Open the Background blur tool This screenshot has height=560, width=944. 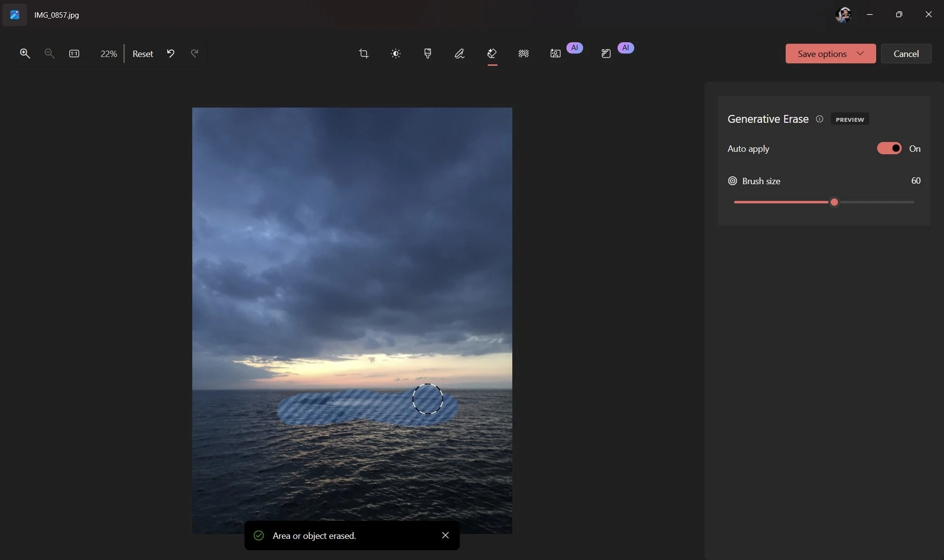pyautogui.click(x=524, y=54)
